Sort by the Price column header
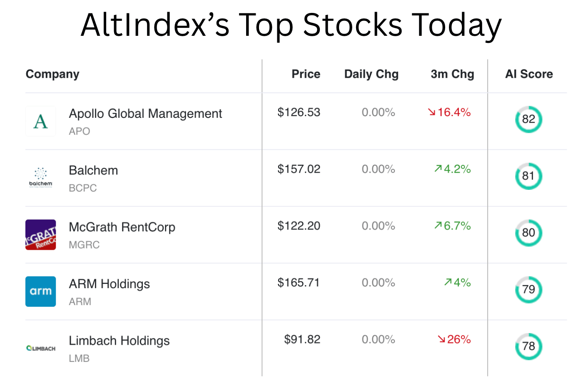 coord(306,74)
